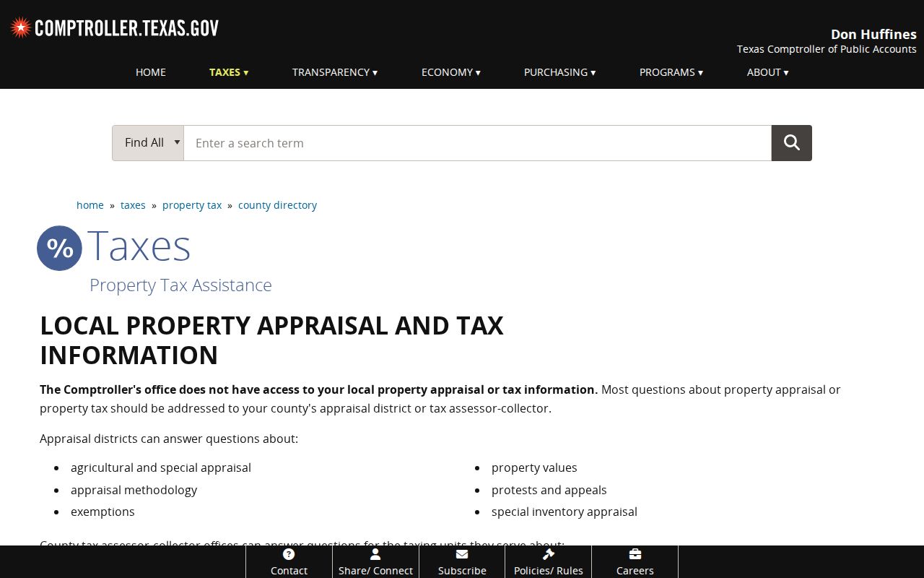Click the Property Tax Assistance subheading
This screenshot has width=924, height=578.
180,285
